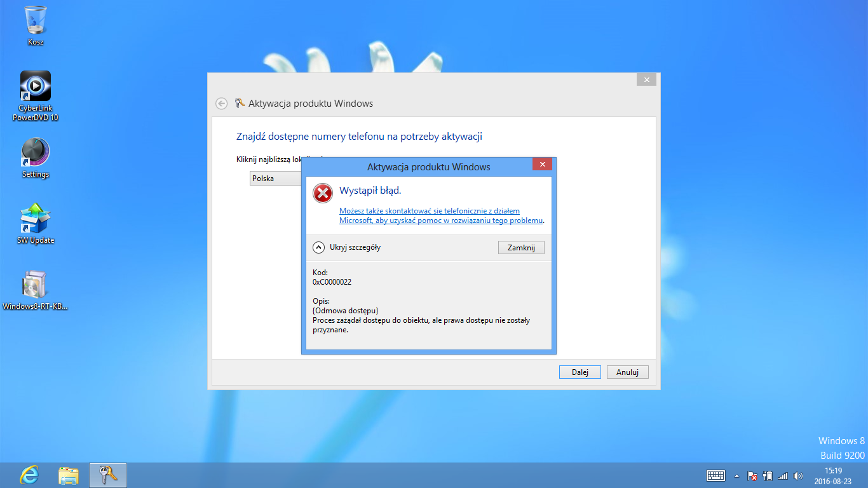Launch Internet Explorer from the taskbar
This screenshot has height=488, width=868.
click(x=29, y=475)
